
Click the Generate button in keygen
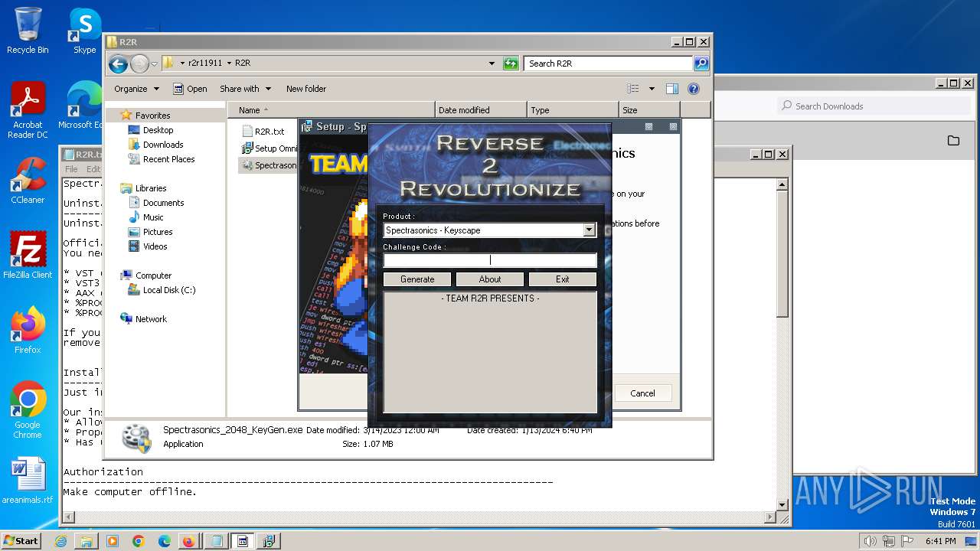pos(417,279)
